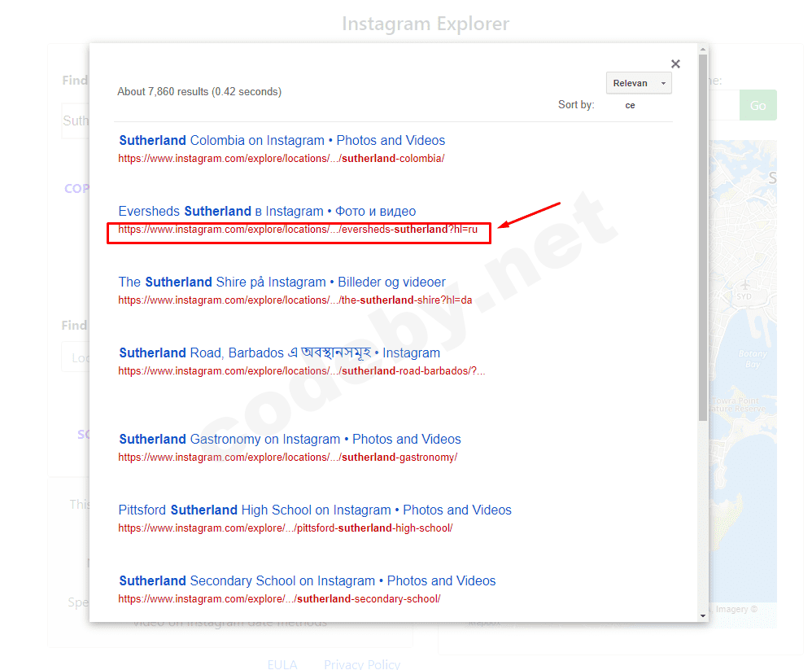The height and width of the screenshot is (670, 812).
Task: Click the scrollbar down arrow
Action: coord(703,615)
